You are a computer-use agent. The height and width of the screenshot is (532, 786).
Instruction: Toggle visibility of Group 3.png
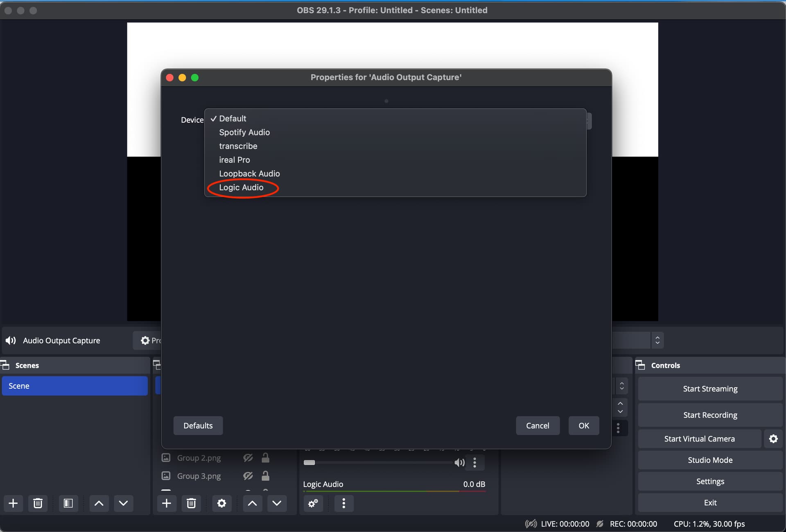[x=248, y=476]
